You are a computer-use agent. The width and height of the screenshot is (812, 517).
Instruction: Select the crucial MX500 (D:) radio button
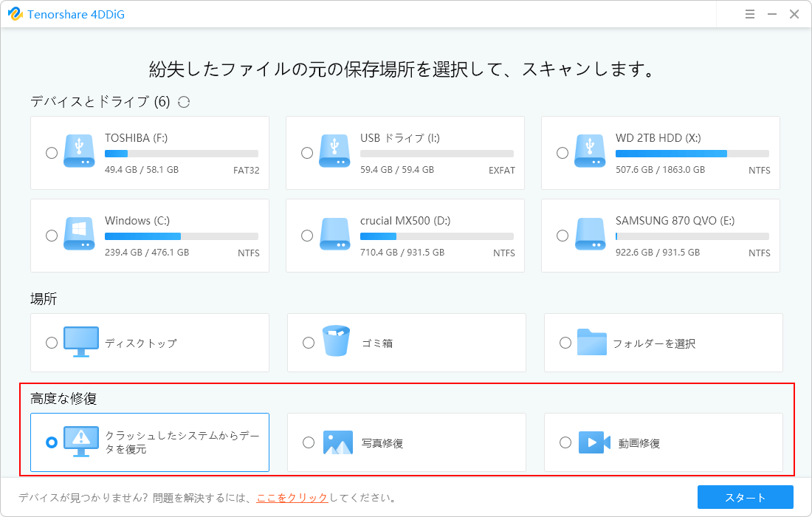click(307, 236)
